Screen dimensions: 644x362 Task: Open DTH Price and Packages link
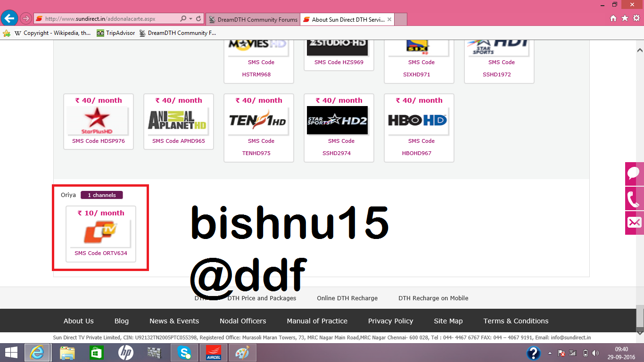click(x=262, y=298)
